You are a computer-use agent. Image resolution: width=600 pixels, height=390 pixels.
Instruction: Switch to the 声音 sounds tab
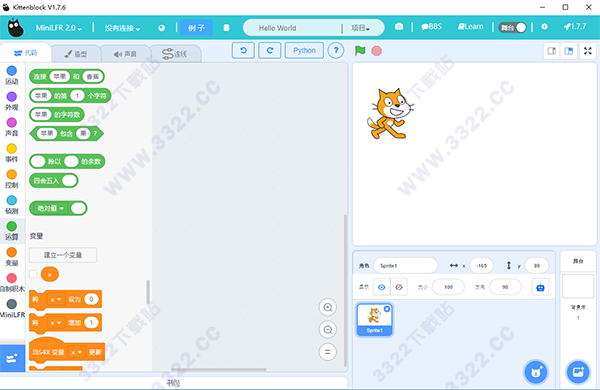(x=126, y=54)
